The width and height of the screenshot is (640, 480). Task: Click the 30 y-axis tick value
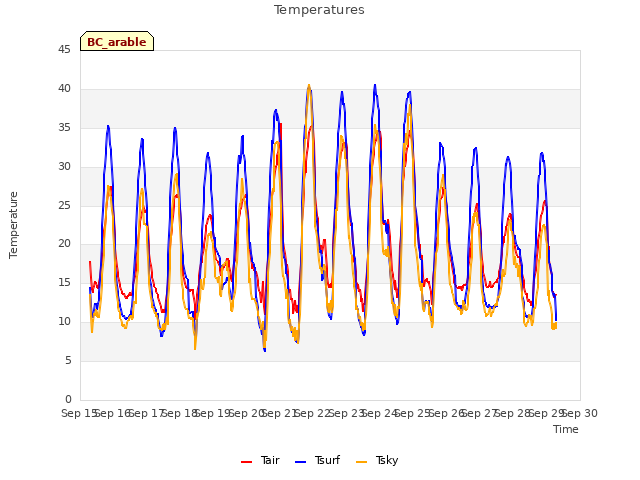click(x=64, y=167)
